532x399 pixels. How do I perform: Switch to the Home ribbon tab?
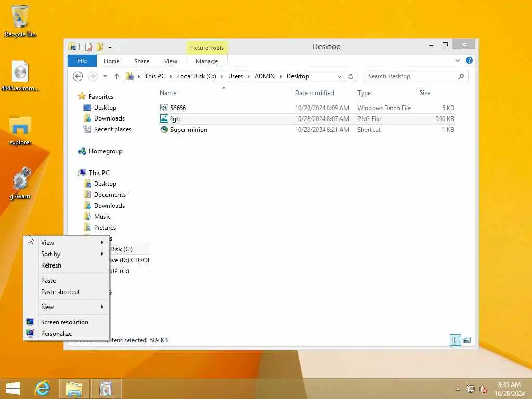coord(112,61)
